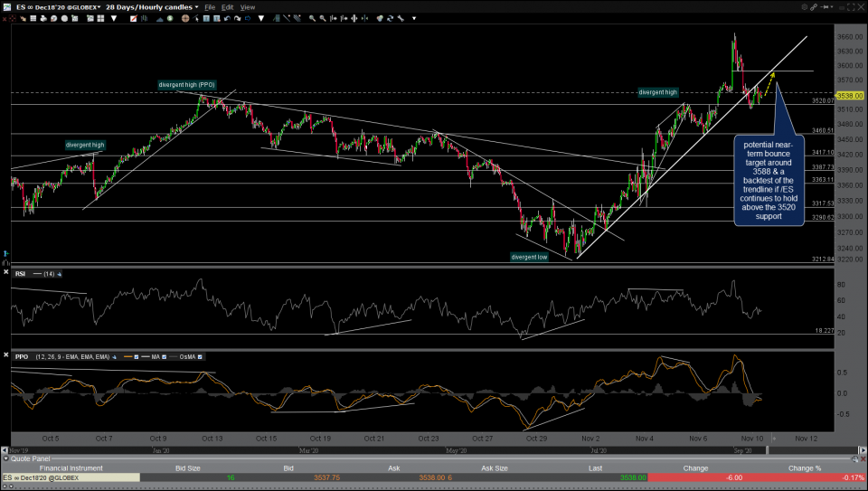Open the pushpin dropdown arrow
868x491 pixels.
coord(832,6)
